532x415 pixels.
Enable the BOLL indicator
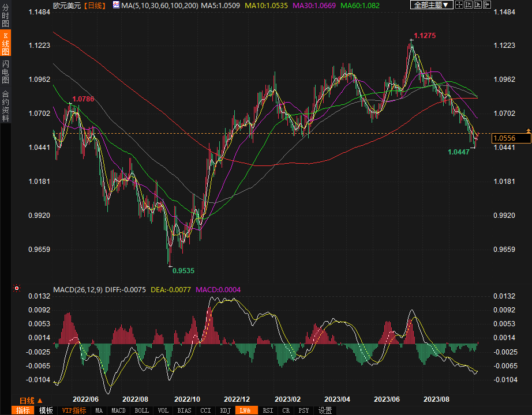(141, 410)
